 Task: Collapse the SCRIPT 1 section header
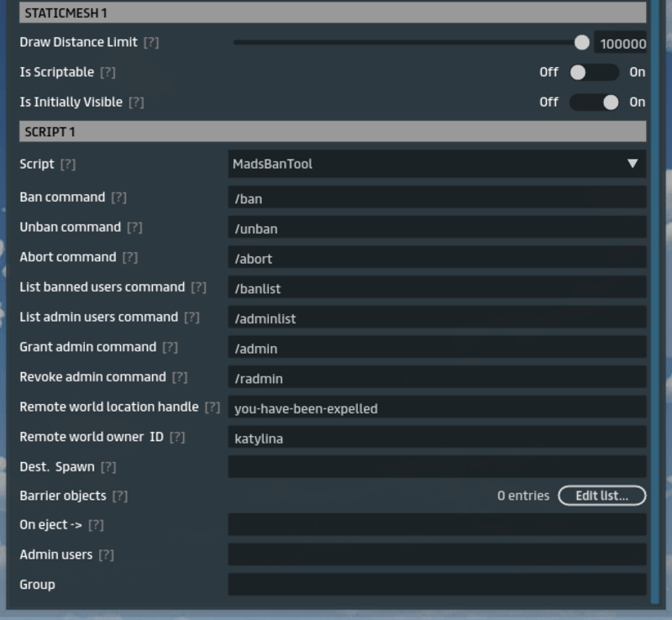333,132
